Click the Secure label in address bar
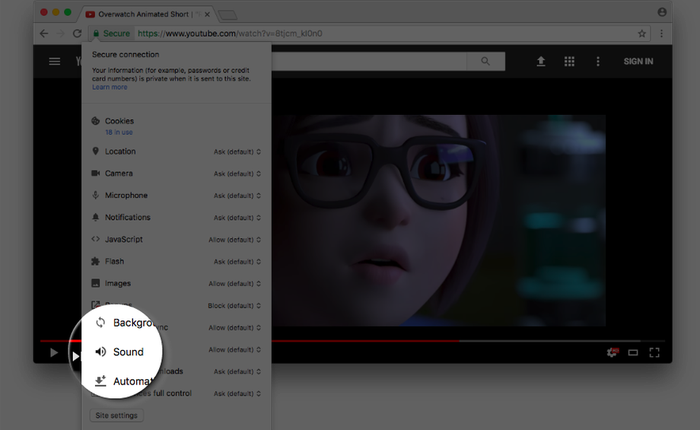Image resolution: width=700 pixels, height=430 pixels. tap(117, 33)
